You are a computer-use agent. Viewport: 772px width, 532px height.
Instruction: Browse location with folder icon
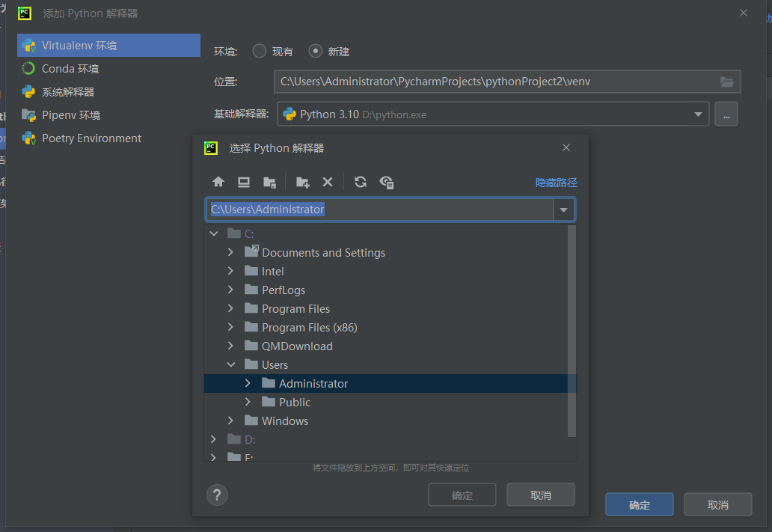(727, 82)
